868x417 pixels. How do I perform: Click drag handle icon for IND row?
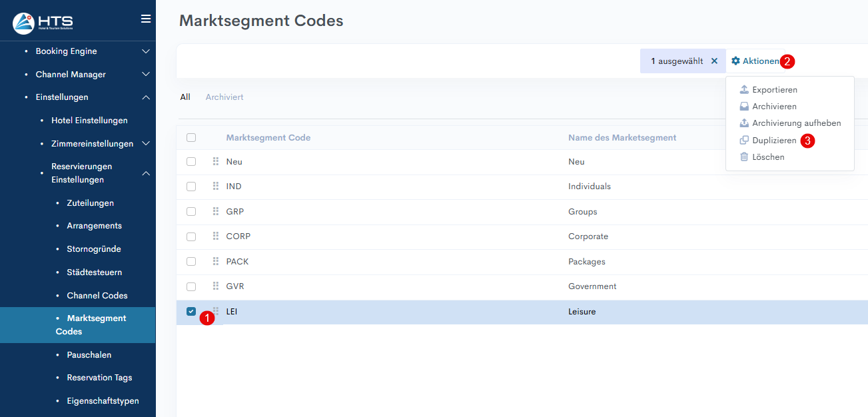pos(216,187)
